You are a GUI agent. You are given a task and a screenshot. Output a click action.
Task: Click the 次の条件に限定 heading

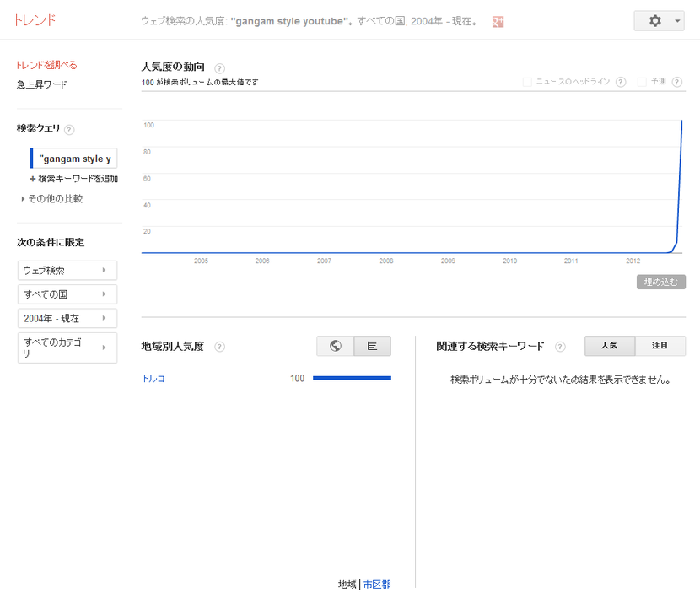51,242
